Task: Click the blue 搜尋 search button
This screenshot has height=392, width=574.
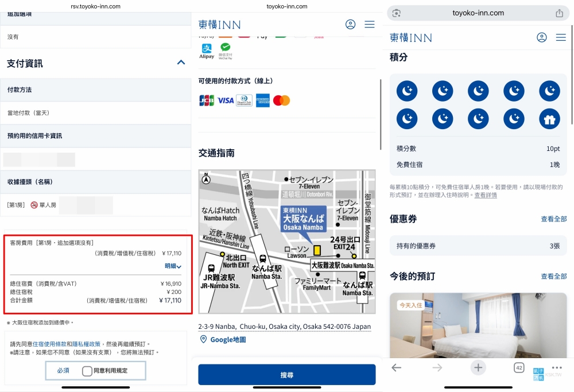Action: [287, 374]
